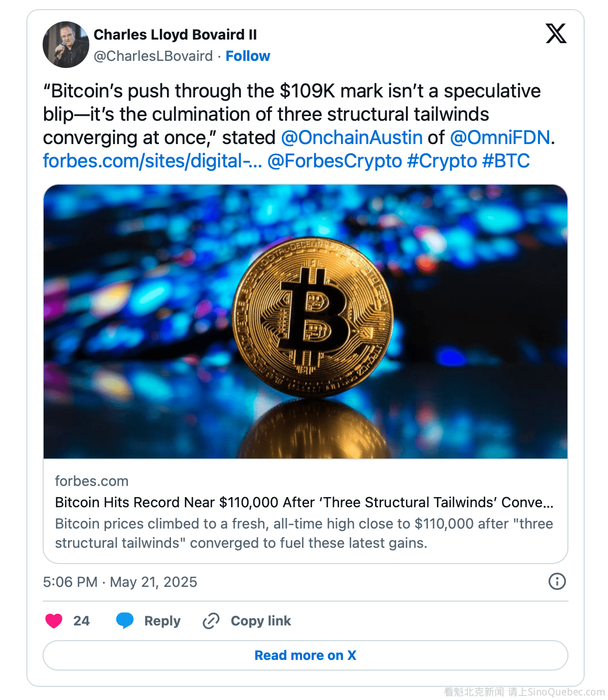Click the reply speech bubble icon
608x700 pixels.
click(125, 620)
